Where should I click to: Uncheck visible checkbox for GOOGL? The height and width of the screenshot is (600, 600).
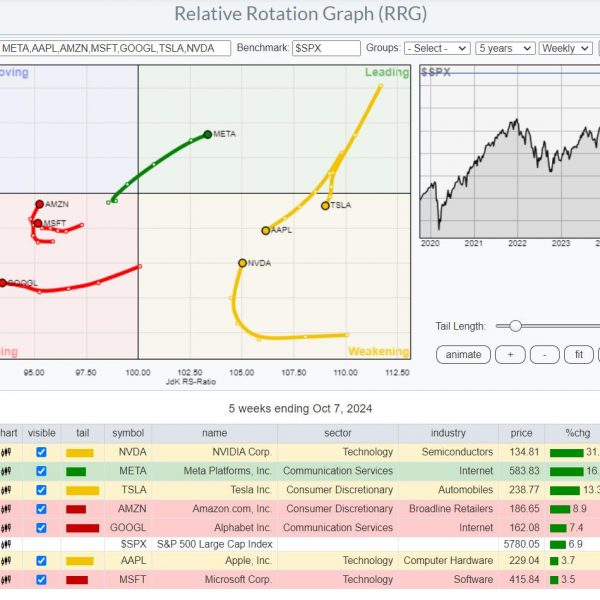click(x=41, y=528)
